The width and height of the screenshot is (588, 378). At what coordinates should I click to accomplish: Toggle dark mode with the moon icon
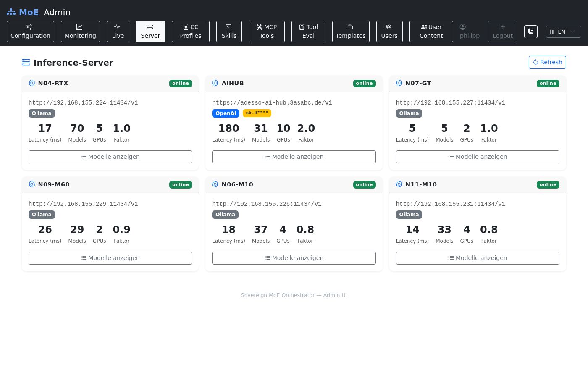tap(531, 31)
